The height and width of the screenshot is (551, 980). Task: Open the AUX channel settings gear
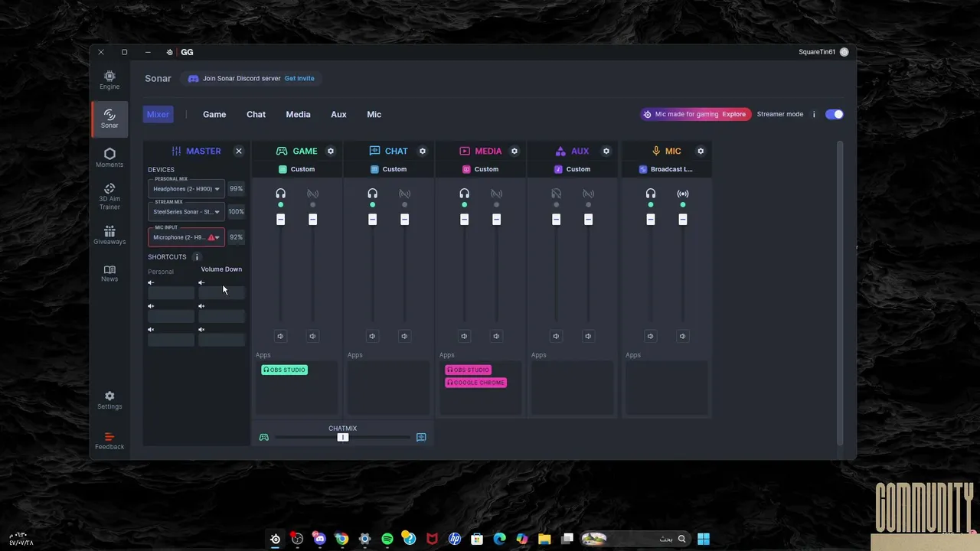point(606,151)
